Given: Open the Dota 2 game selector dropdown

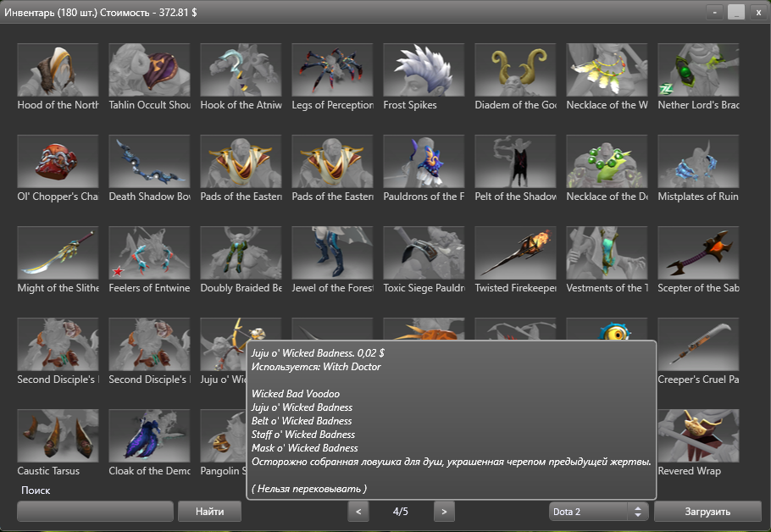Looking at the screenshot, I should point(598,512).
